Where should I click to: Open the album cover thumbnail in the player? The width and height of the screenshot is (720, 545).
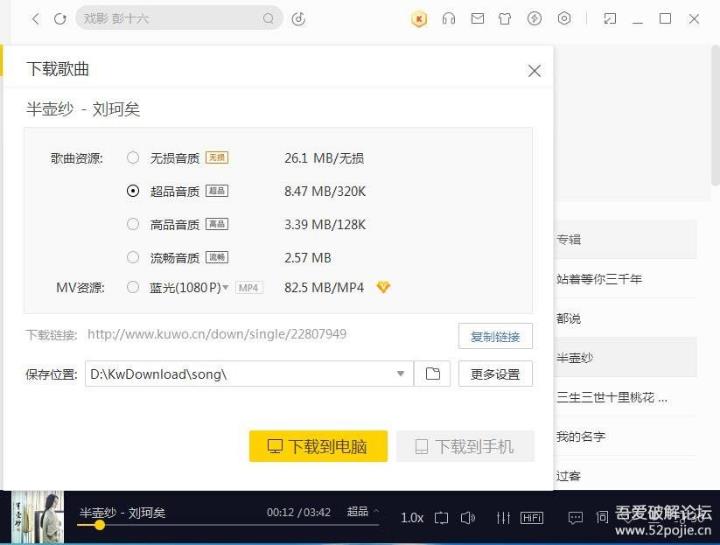(37, 517)
